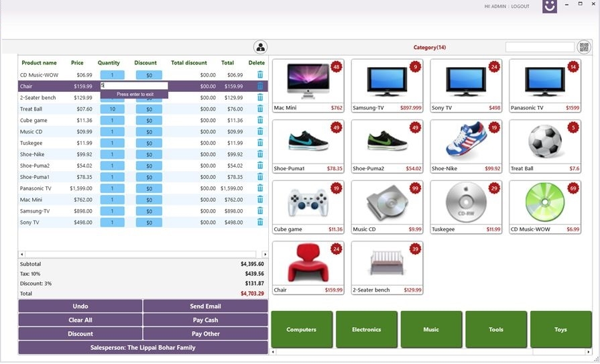This screenshot has width=600, height=364.
Task: Select the red Chair product tile
Action: pyautogui.click(x=308, y=268)
